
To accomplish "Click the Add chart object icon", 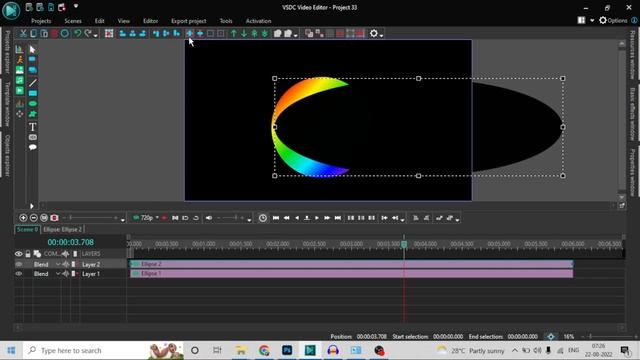I will pyautogui.click(x=19, y=49).
